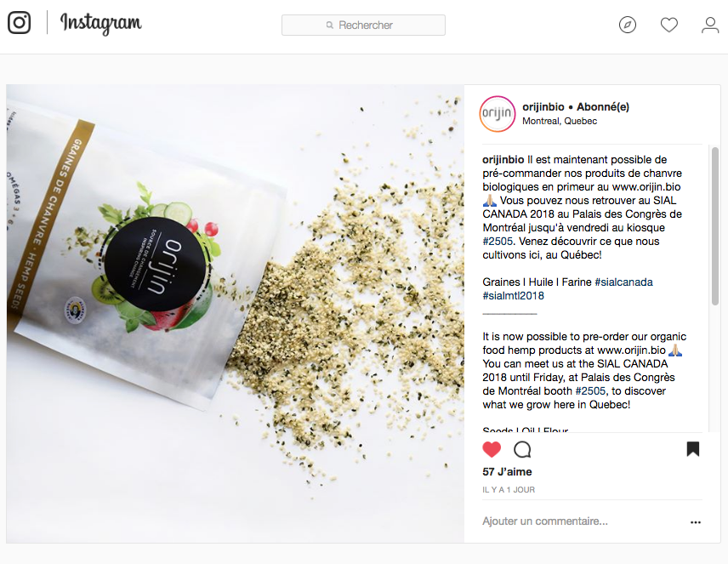Unlike the post with the red heart
Viewport: 728px width, 564px height.
click(x=492, y=449)
